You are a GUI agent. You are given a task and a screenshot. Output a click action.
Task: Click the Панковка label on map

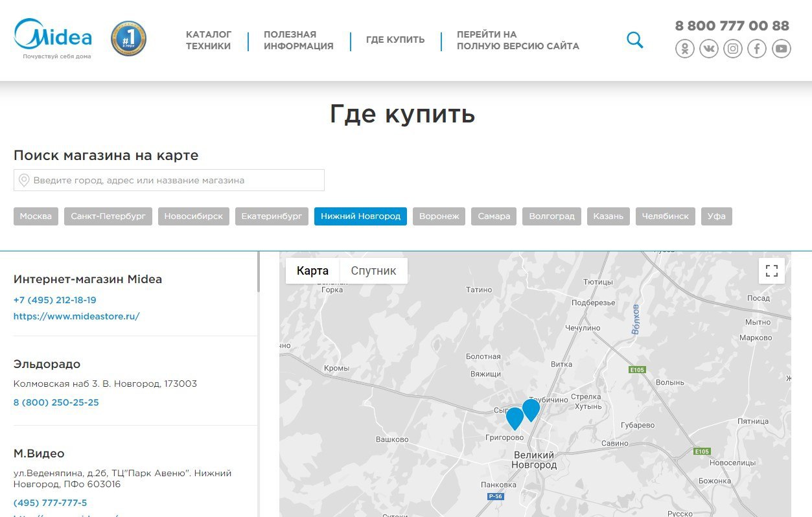499,485
